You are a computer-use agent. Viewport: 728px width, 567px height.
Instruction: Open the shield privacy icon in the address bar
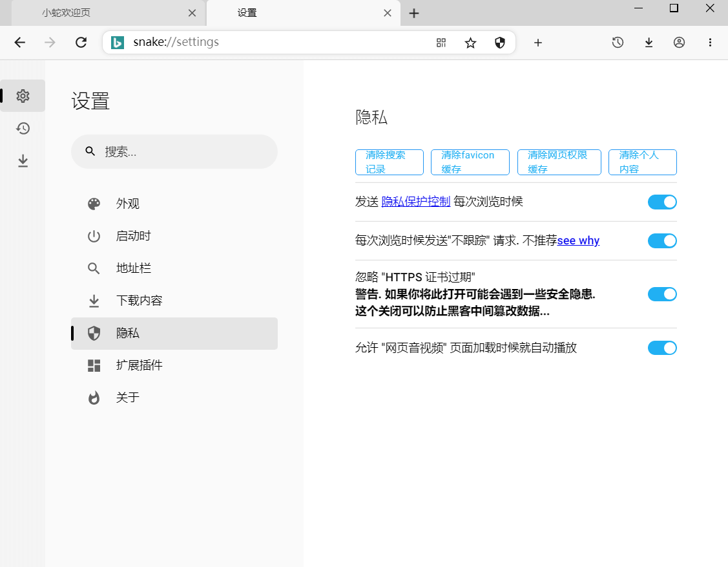500,42
